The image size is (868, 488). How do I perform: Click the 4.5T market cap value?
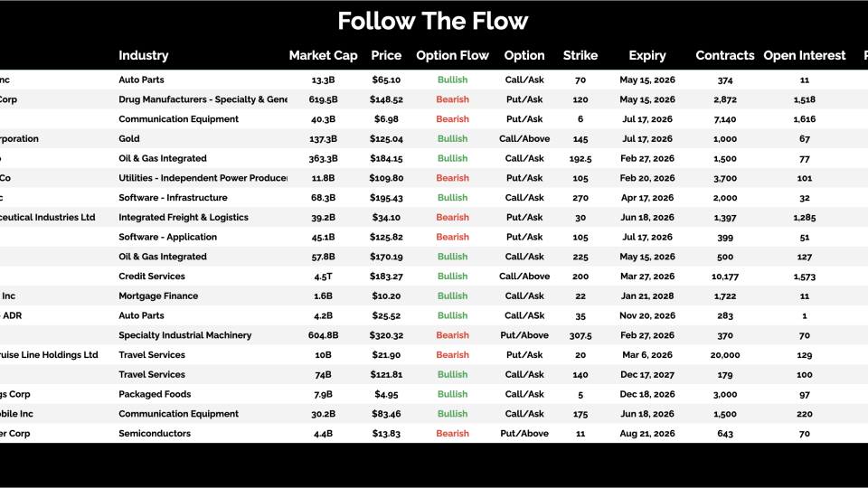(x=323, y=277)
